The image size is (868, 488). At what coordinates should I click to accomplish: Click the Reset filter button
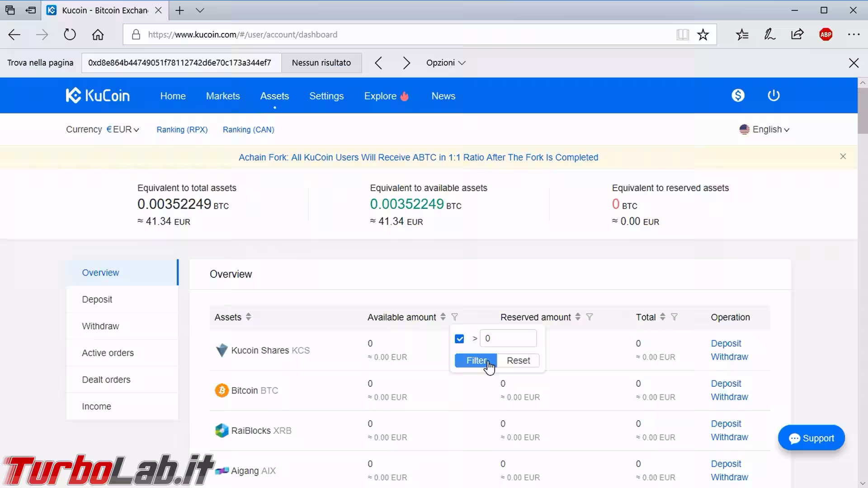point(518,361)
